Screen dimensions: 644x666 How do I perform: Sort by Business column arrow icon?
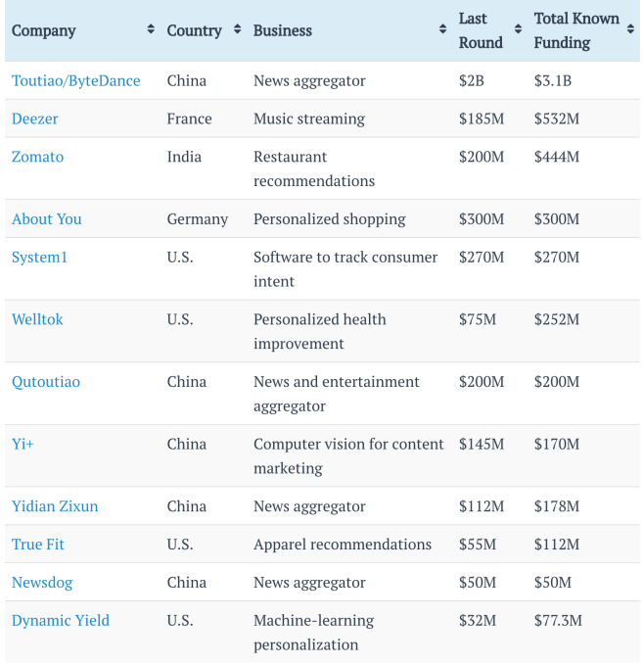[442, 30]
